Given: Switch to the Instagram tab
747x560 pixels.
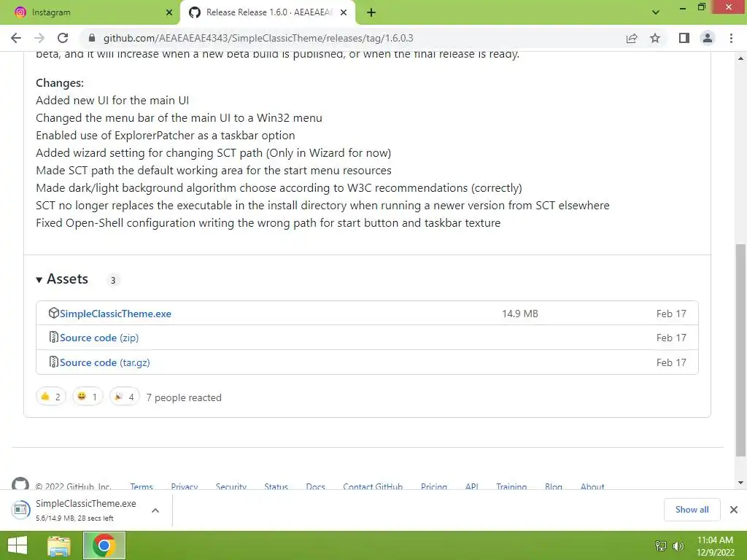Looking at the screenshot, I should coord(90,13).
